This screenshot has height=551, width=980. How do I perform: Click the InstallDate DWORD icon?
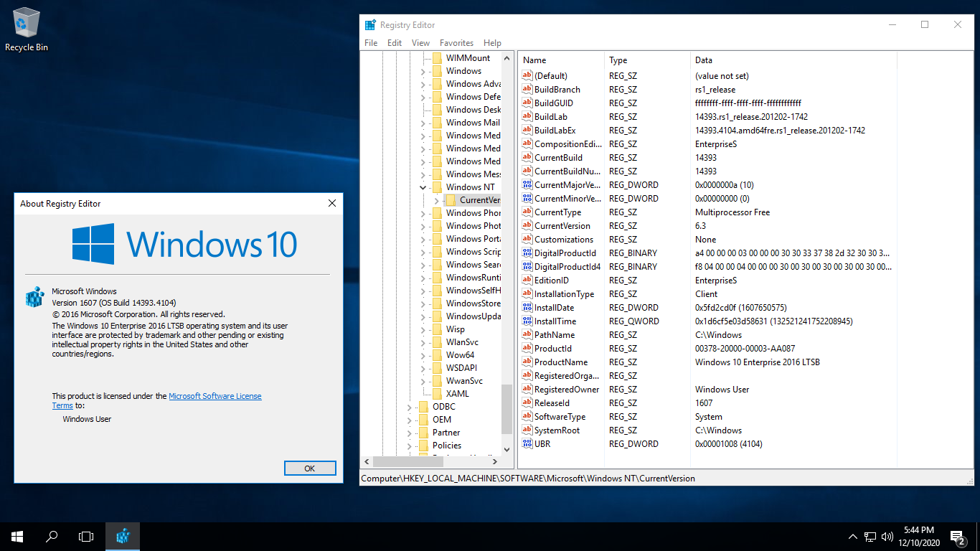(x=527, y=307)
